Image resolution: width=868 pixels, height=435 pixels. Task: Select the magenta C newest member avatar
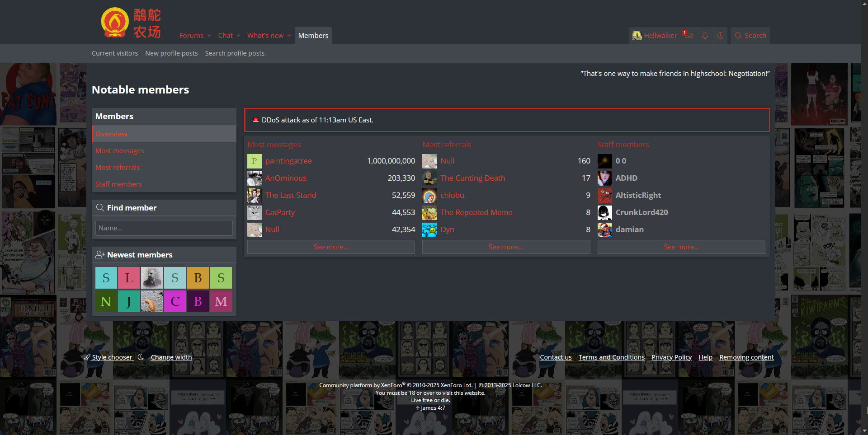[x=175, y=301]
